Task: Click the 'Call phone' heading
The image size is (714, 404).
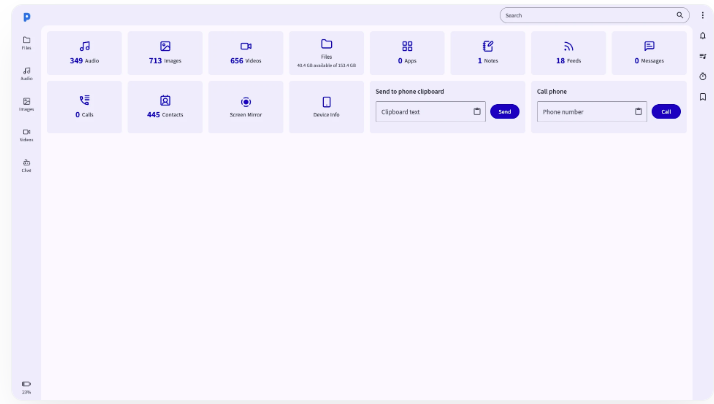Action: (x=551, y=92)
